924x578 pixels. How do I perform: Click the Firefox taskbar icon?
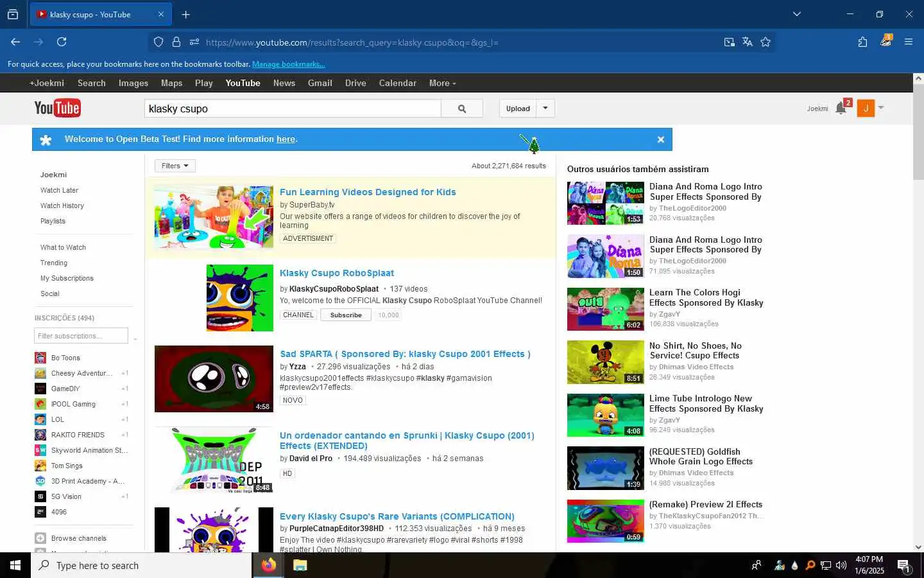point(269,565)
